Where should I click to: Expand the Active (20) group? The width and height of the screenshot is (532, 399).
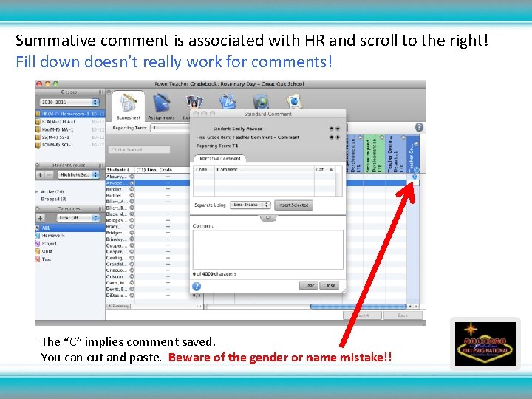coord(38,191)
